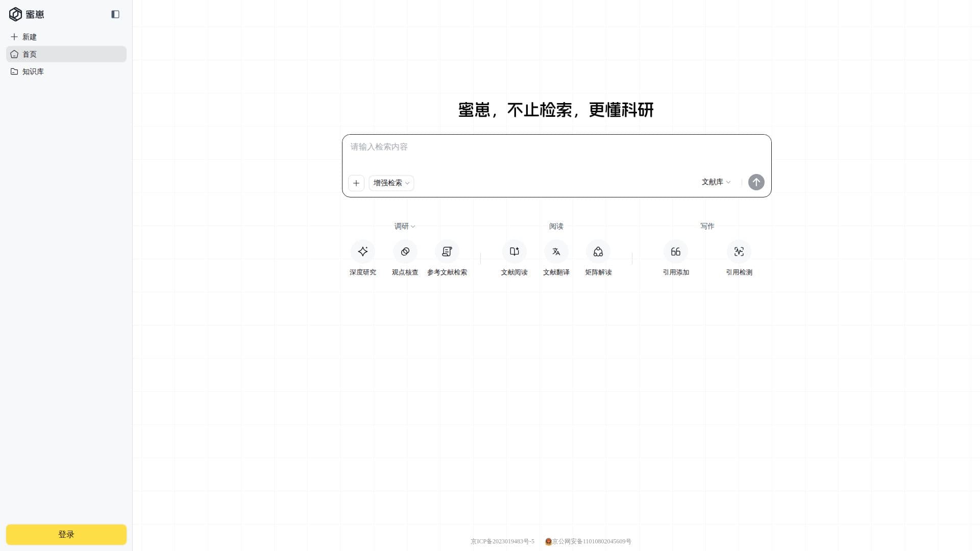This screenshot has width=980, height=551.
Task: Open 参考文献检索 icon
Action: 447,252
